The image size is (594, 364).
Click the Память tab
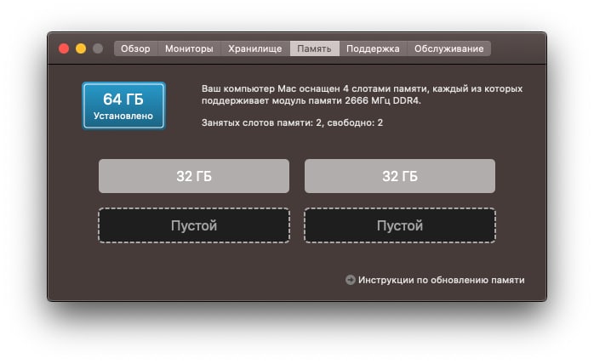[314, 48]
